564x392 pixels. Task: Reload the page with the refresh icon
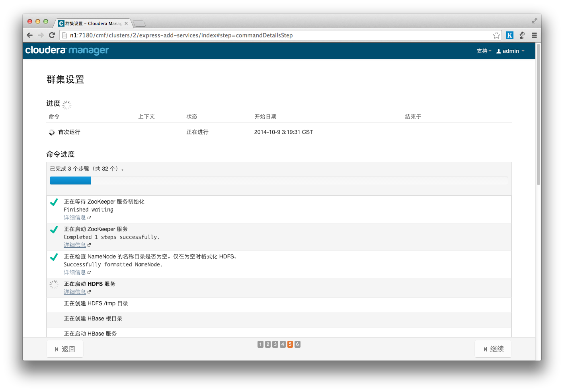52,35
